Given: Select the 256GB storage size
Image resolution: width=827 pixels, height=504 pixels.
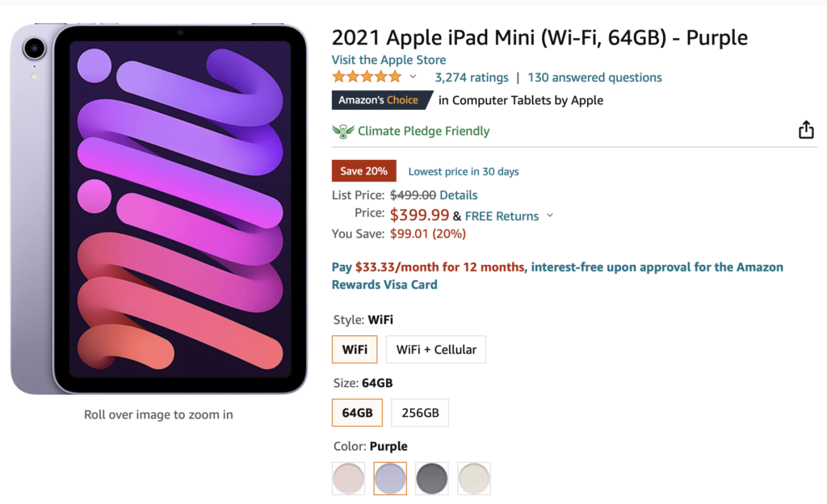Looking at the screenshot, I should click(419, 412).
